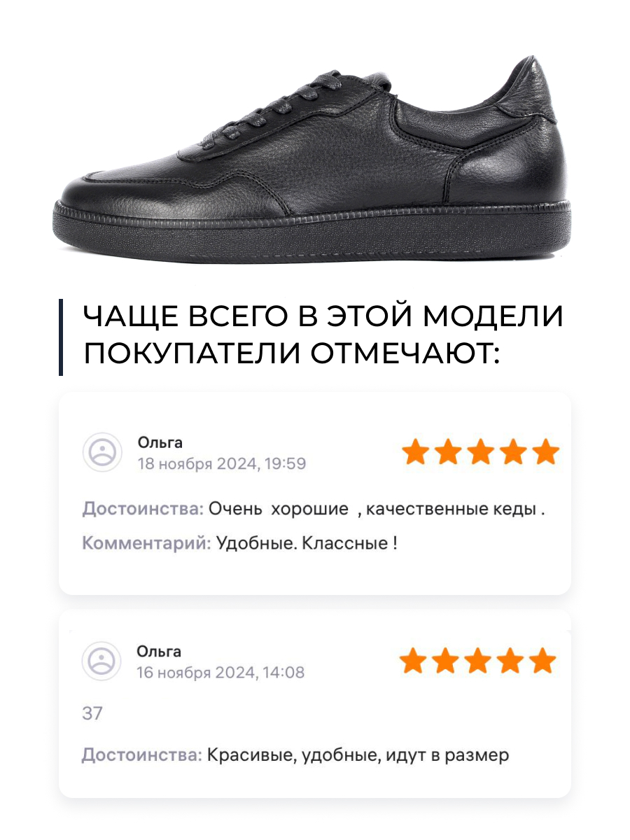The height and width of the screenshot is (840, 630).
Task: Click the date 16 ноября 2024, 14:08
Action: pos(220,673)
